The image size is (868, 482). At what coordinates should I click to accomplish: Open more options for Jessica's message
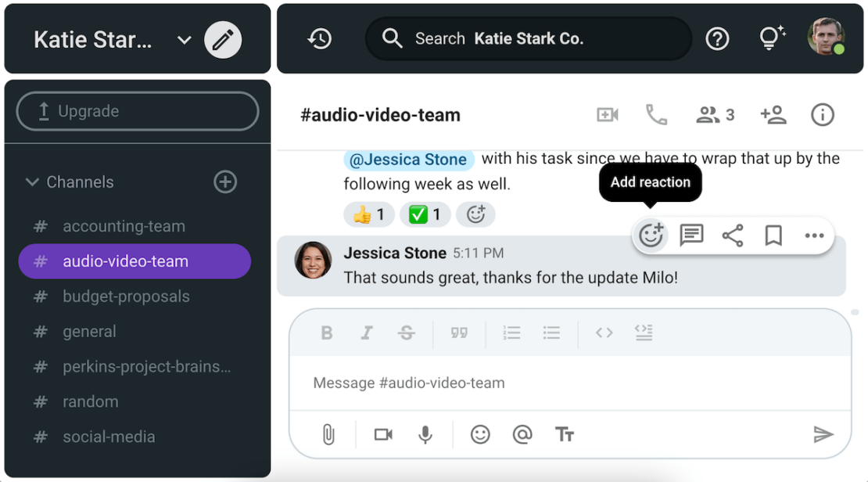(814, 236)
